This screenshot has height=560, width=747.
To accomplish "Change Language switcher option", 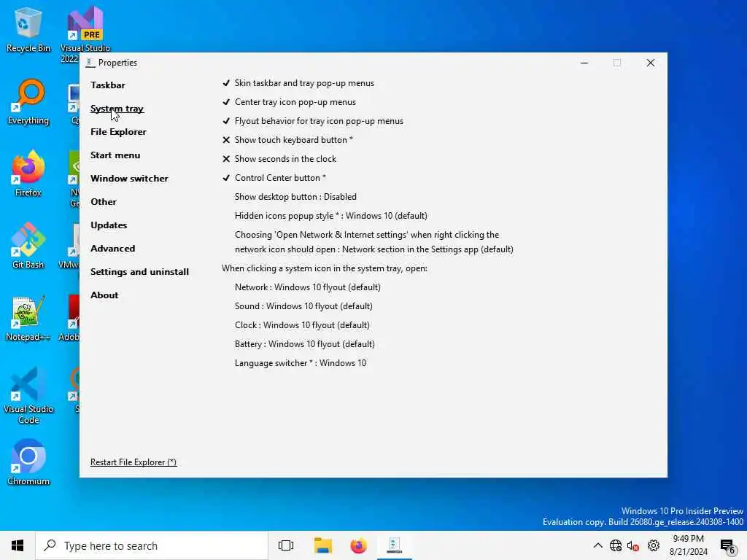I will point(301,363).
